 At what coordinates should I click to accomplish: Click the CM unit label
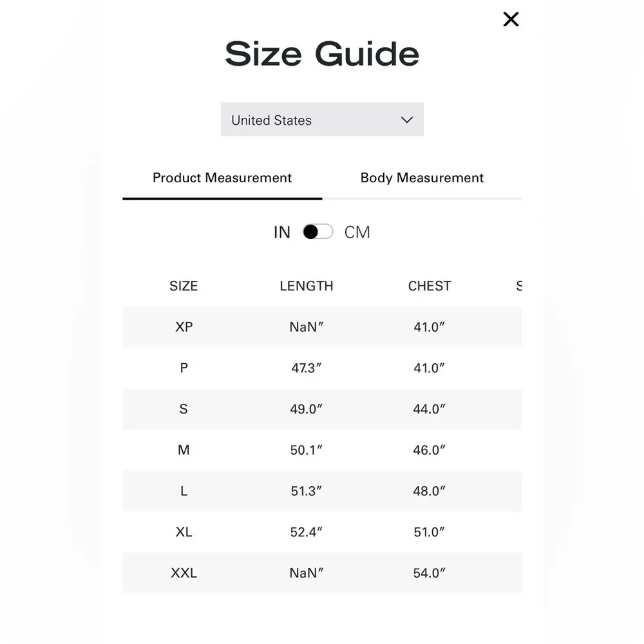(x=357, y=232)
